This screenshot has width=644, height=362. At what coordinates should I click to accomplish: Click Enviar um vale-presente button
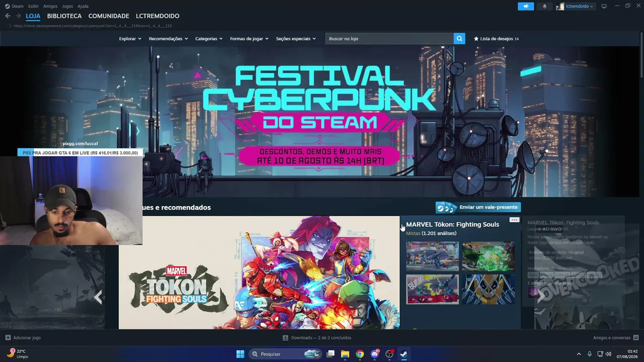(x=478, y=207)
